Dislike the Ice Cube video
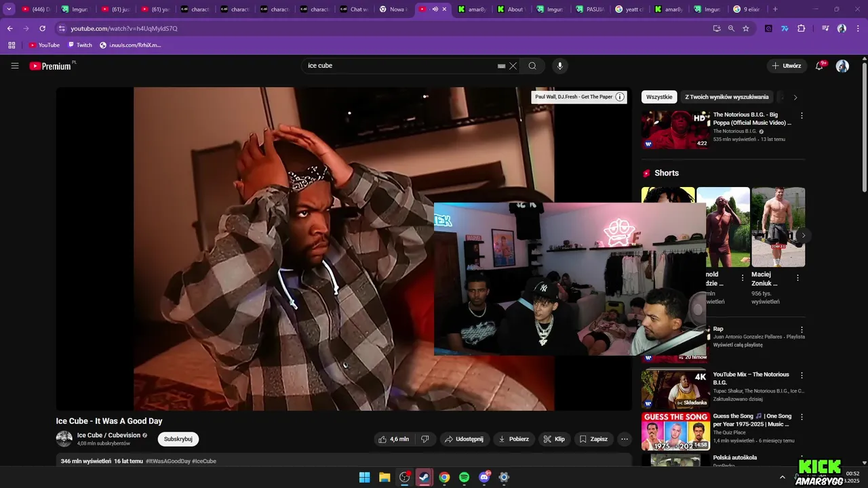The image size is (868, 488). tap(425, 439)
